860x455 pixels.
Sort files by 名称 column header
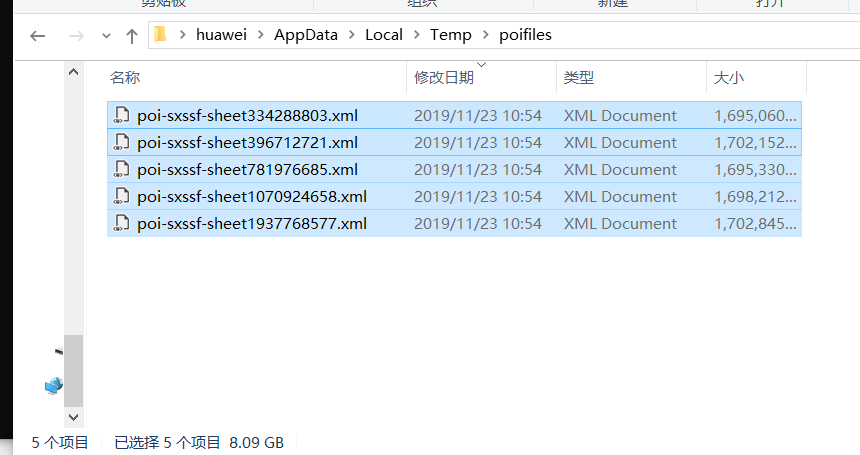click(125, 77)
